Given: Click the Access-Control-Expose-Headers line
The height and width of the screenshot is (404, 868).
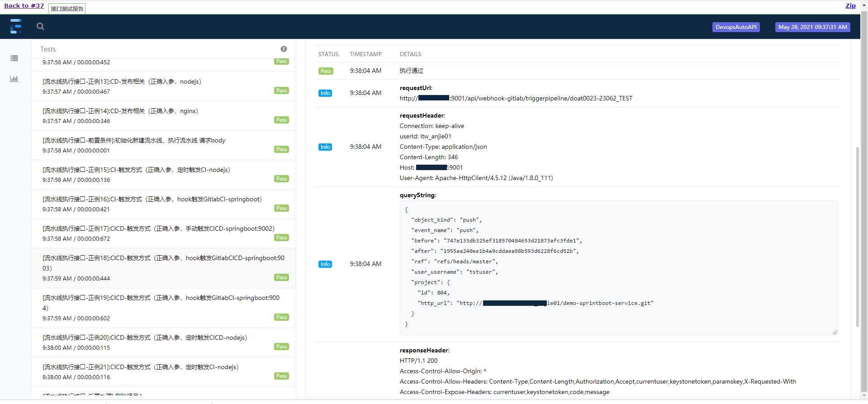Looking at the screenshot, I should pyautogui.click(x=504, y=392).
